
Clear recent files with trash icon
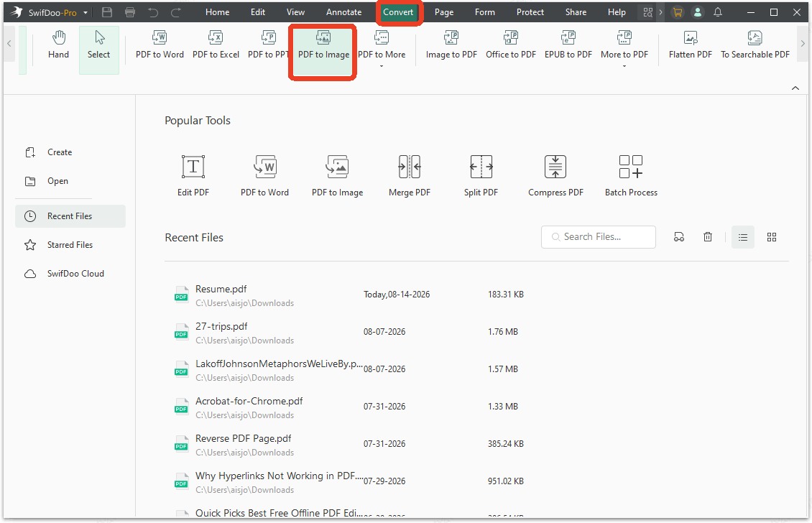click(x=707, y=237)
